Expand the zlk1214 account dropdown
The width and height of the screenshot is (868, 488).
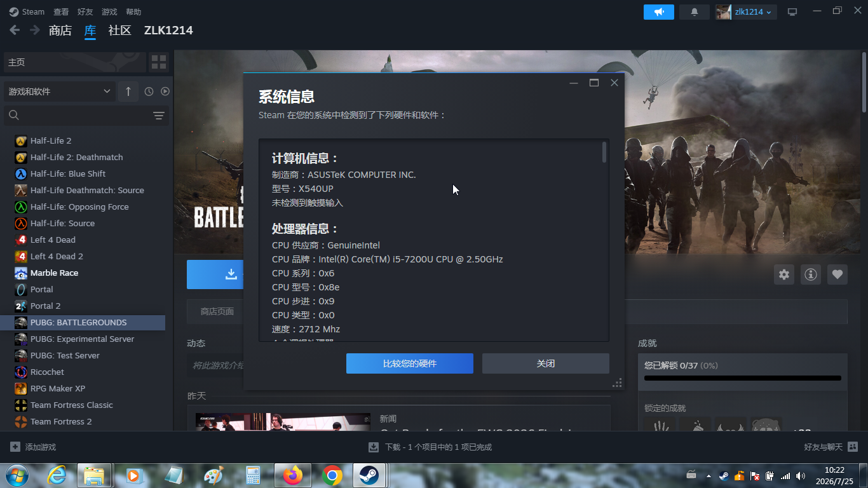click(746, 12)
